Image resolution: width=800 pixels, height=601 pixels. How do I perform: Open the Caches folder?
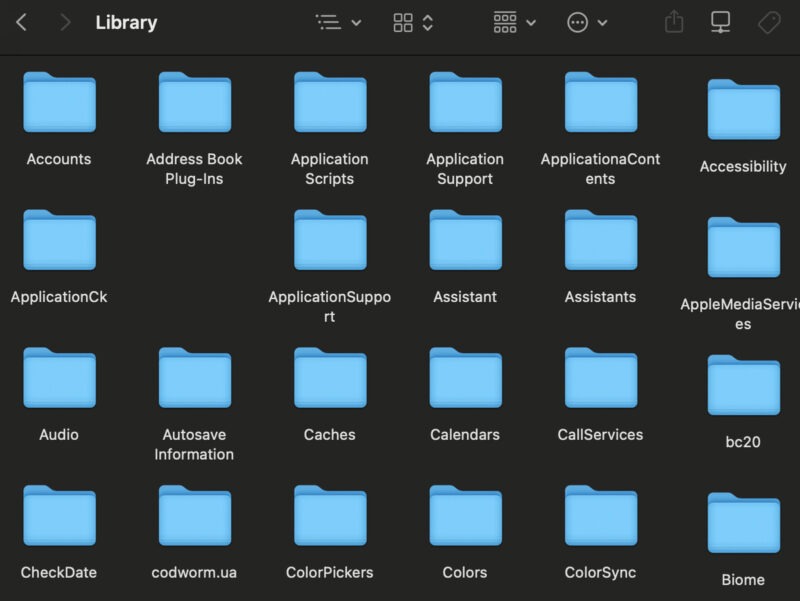point(329,378)
